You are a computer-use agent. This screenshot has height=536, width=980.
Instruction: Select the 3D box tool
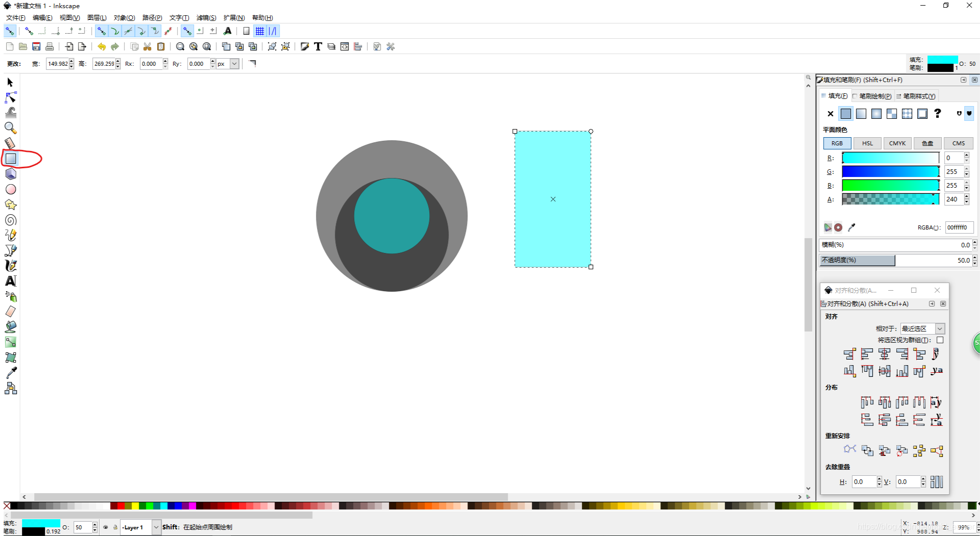pos(10,174)
